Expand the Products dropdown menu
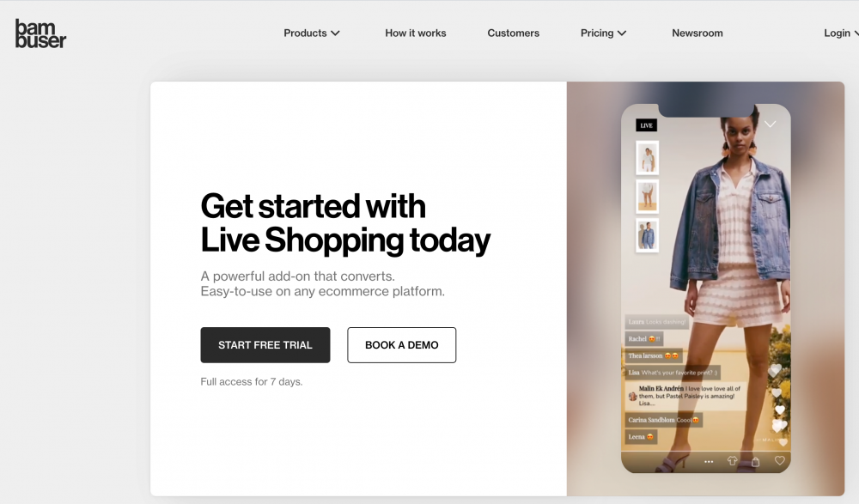 (x=312, y=33)
